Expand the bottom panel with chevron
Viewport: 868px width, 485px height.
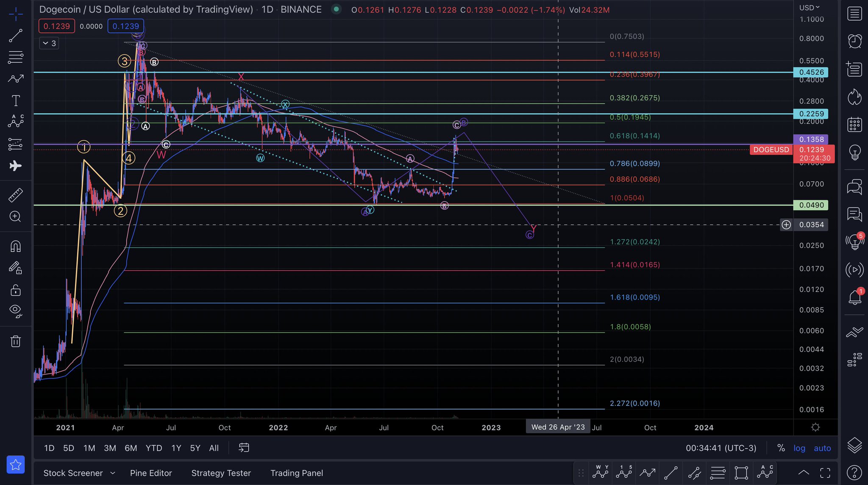(804, 473)
